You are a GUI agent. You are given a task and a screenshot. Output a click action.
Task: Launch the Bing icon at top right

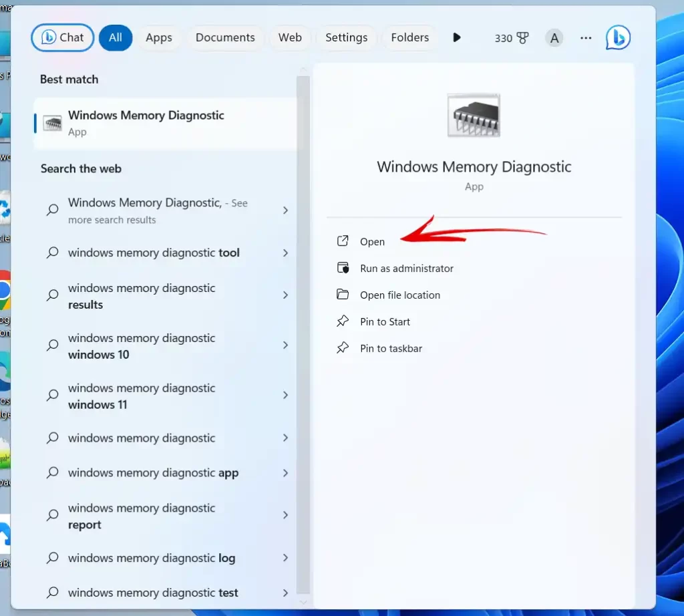point(618,37)
